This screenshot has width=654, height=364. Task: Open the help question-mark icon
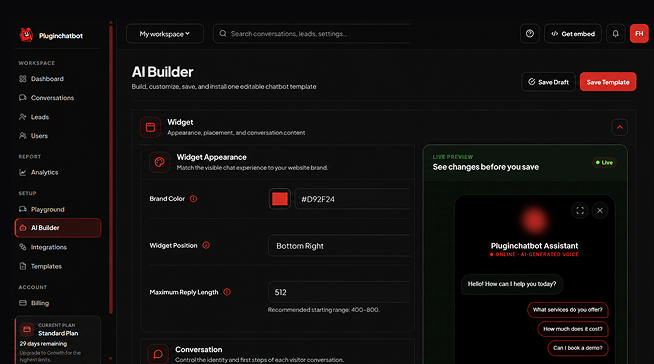tap(530, 34)
